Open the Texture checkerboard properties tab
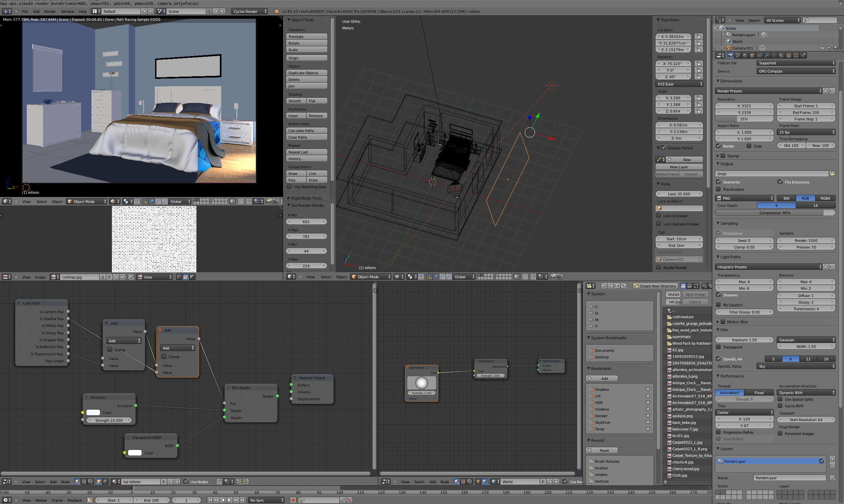Image resolution: width=844 pixels, height=504 pixels. point(789,55)
